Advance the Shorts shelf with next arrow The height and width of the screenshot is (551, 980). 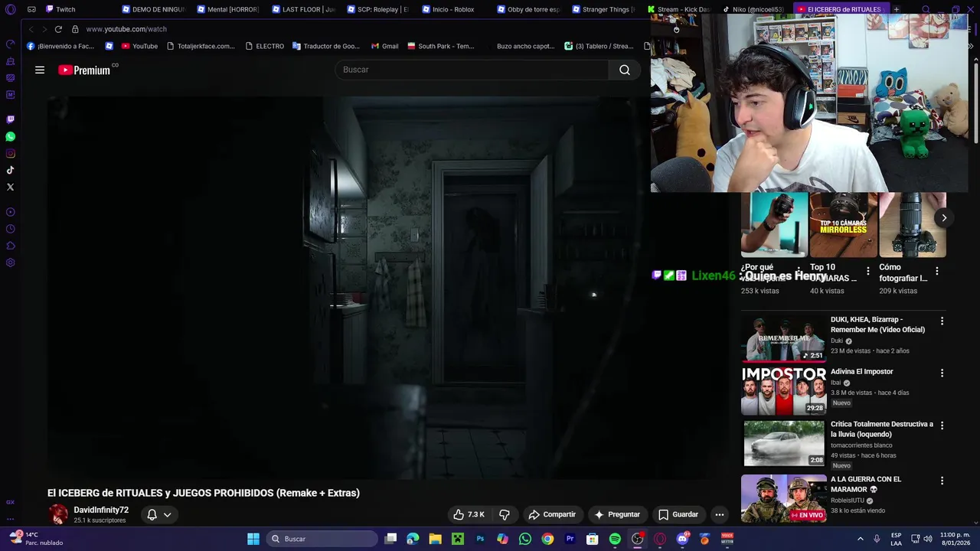coord(944,218)
